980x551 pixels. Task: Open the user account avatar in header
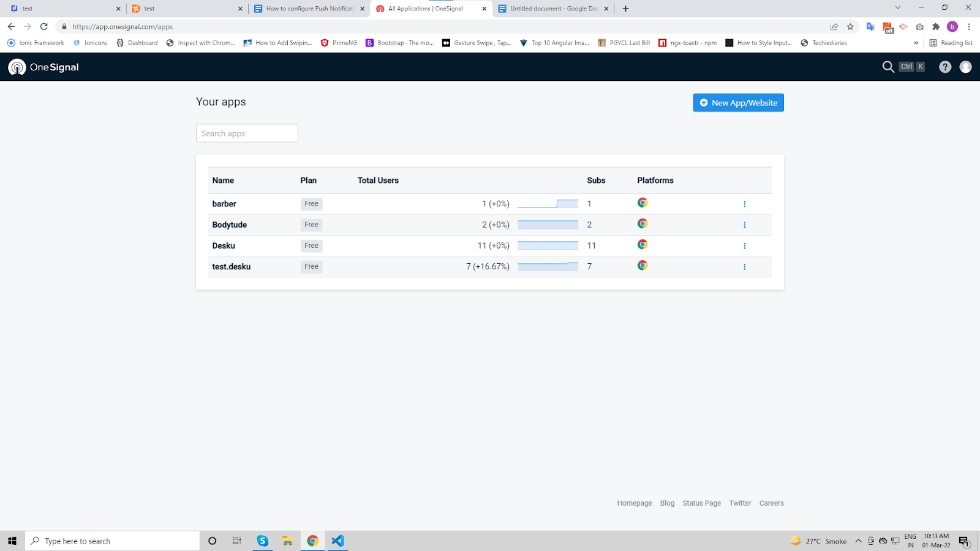965,67
